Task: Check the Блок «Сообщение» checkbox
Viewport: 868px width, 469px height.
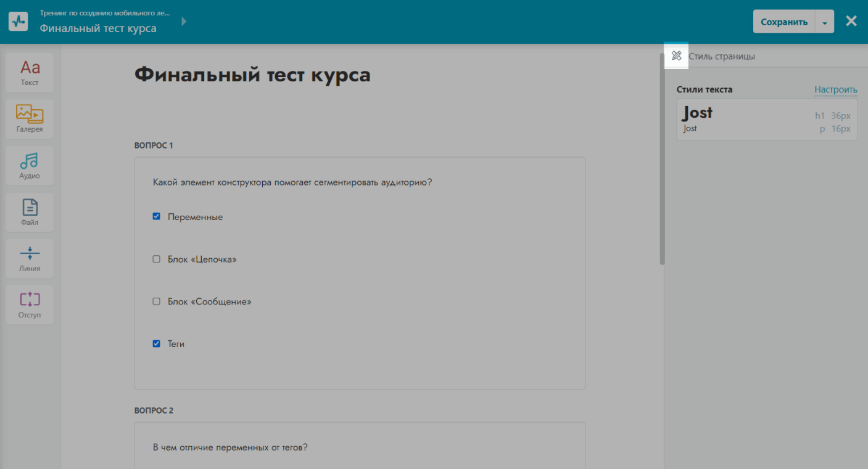Action: pos(156,302)
